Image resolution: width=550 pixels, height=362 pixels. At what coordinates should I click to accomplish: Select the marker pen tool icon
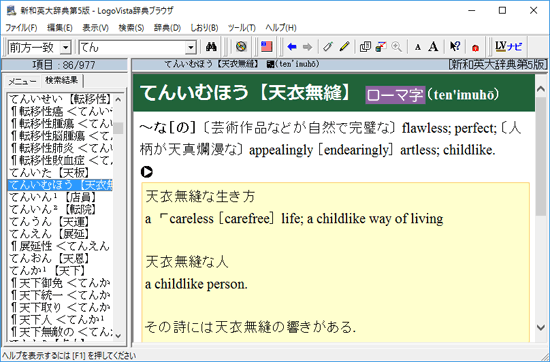(328, 47)
